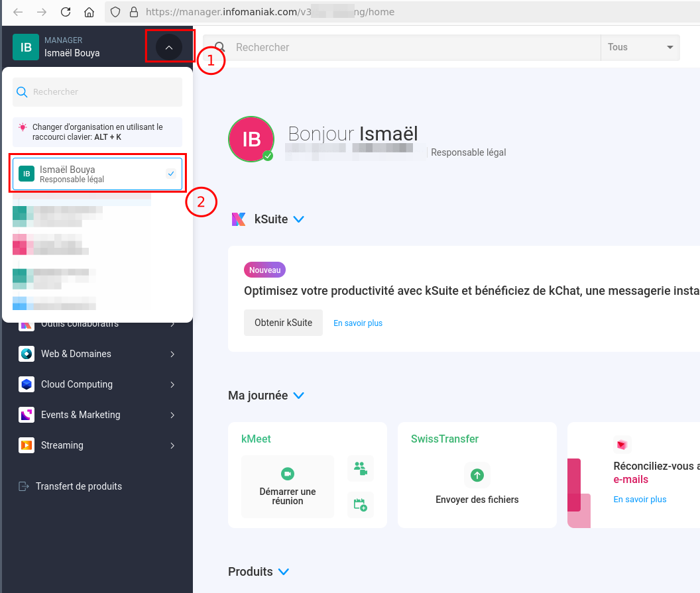Click the red mail icon in promo card
The image size is (700, 593).
622,445
